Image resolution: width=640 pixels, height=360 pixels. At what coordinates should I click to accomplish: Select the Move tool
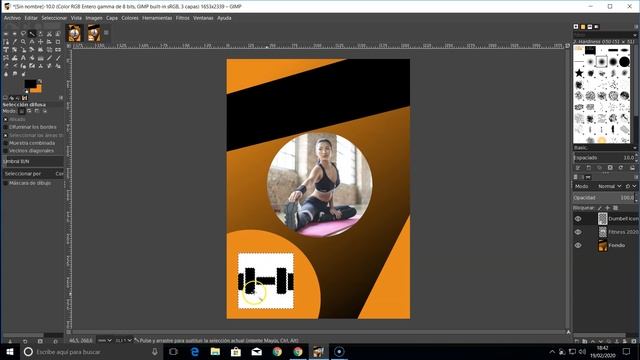click(x=40, y=42)
